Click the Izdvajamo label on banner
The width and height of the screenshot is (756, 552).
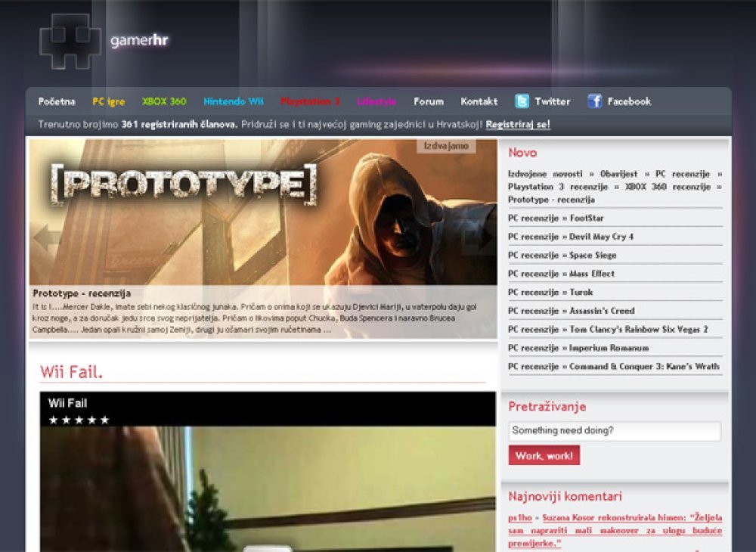[447, 146]
